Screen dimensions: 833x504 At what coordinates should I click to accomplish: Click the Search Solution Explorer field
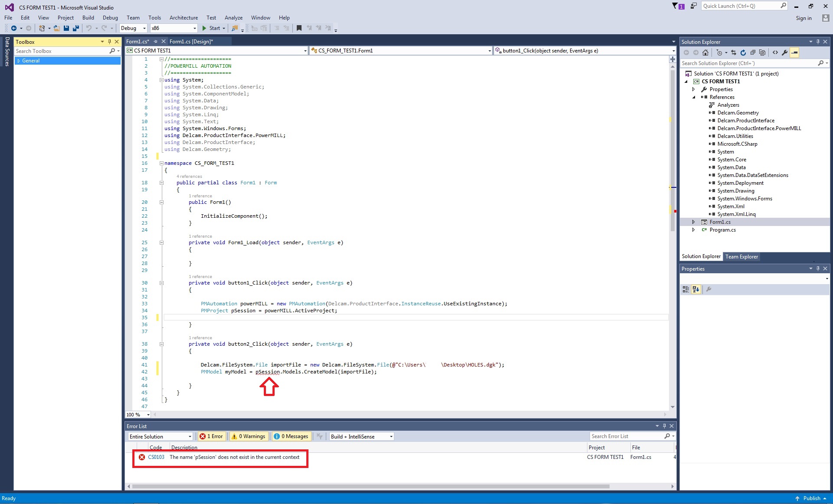[748, 63]
